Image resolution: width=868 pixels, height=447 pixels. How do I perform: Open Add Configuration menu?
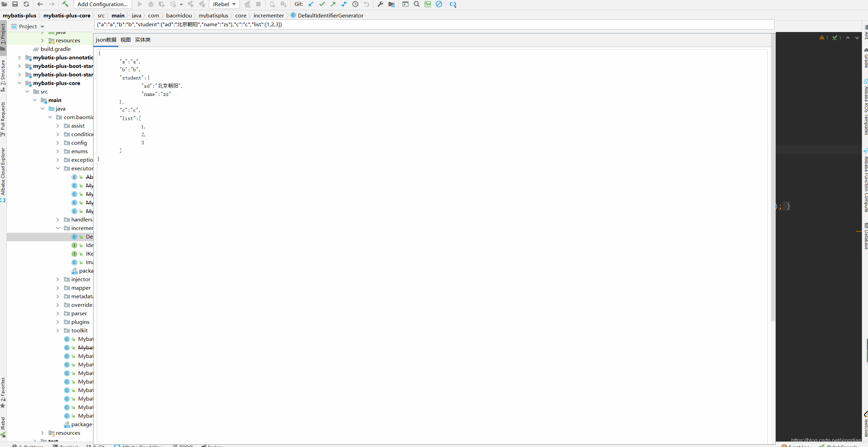click(x=101, y=4)
